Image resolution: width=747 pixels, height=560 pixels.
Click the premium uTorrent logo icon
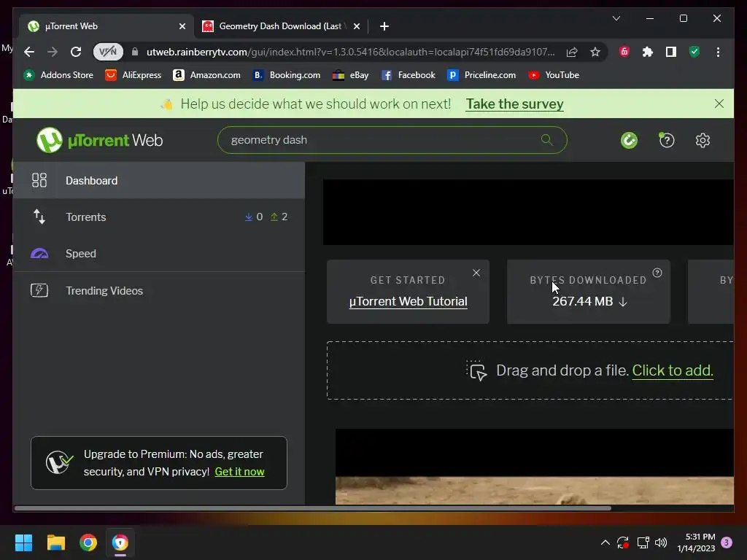click(x=59, y=462)
